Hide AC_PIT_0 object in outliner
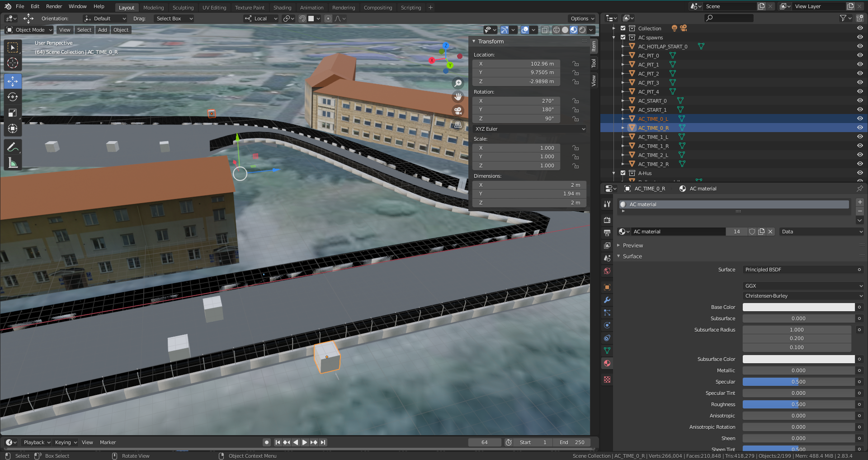Viewport: 868px width, 460px height. click(x=859, y=55)
